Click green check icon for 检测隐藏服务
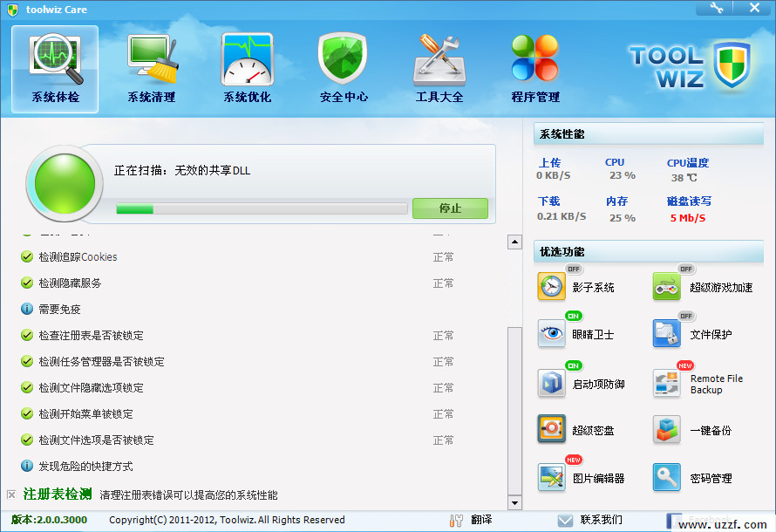This screenshot has height=532, width=776. coord(27,283)
